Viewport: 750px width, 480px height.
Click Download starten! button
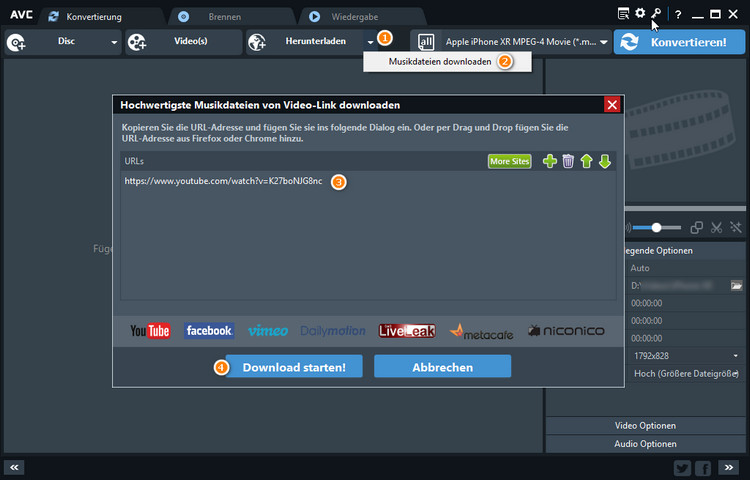pos(294,367)
